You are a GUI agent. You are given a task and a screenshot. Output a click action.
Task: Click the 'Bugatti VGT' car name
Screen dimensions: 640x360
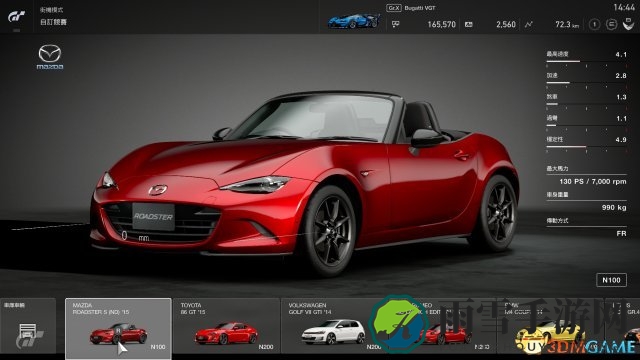420,8
